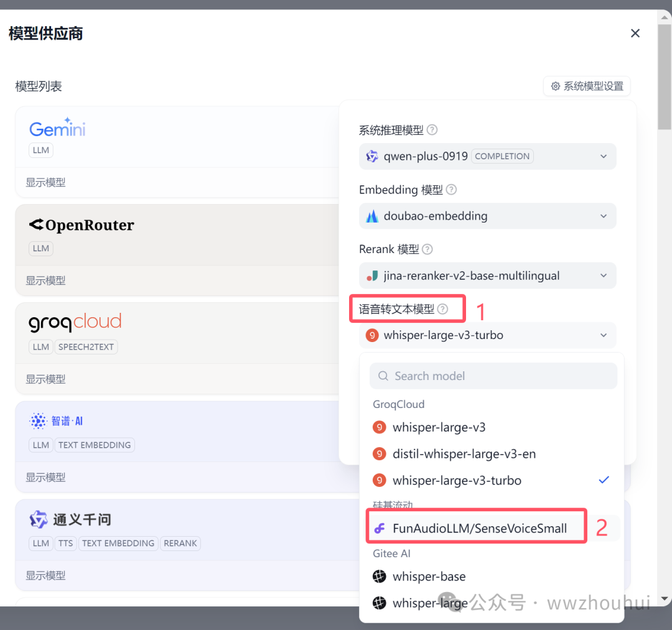Image resolution: width=672 pixels, height=630 pixels.
Task: Show models under 通义千问 card
Action: pyautogui.click(x=45, y=575)
